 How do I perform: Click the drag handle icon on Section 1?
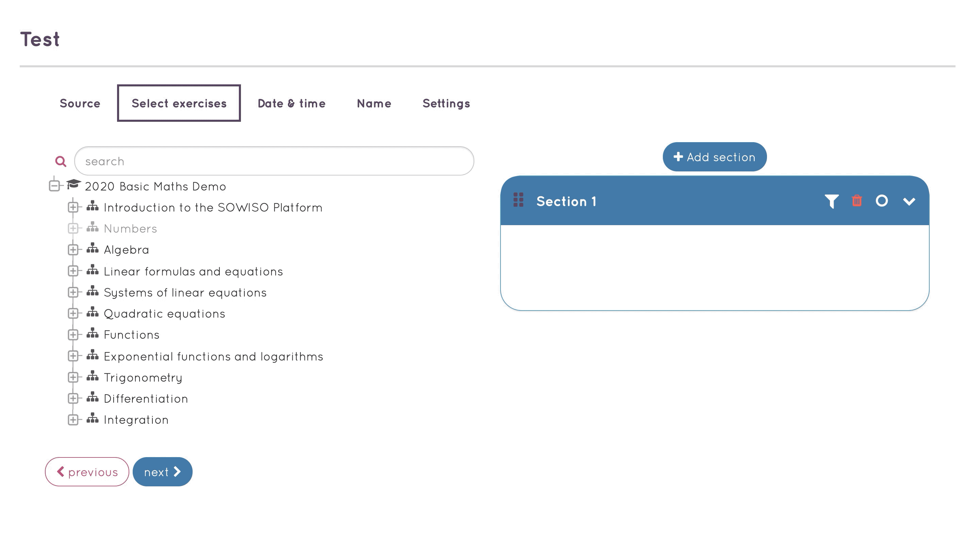518,201
